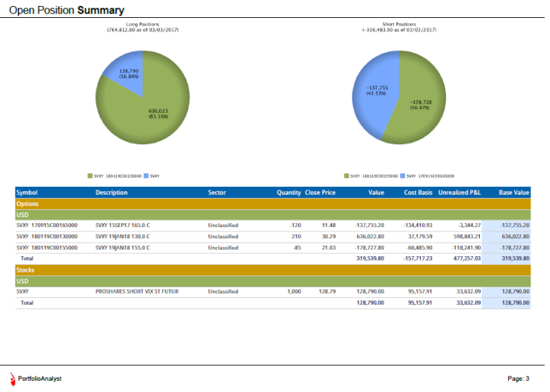Click blue legend swatch for SVXY 170915C00165000
This screenshot has height=392, width=550.
click(x=403, y=176)
